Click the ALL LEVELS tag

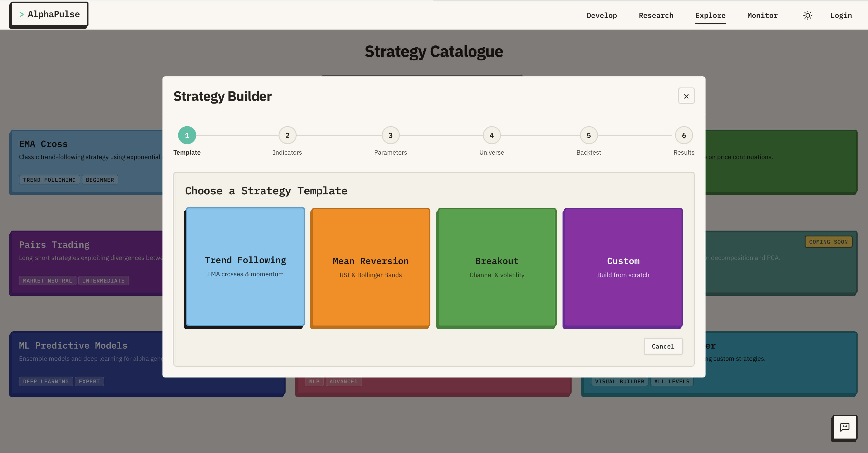672,381
